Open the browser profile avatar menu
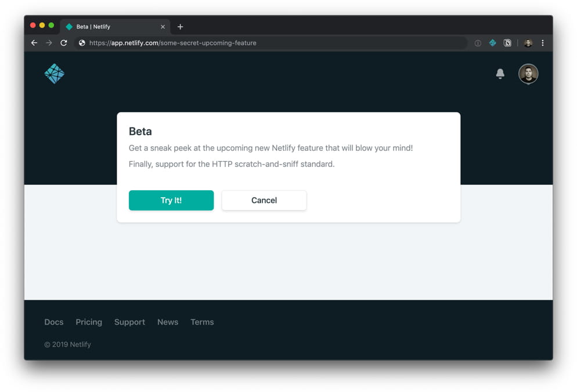 pos(527,42)
